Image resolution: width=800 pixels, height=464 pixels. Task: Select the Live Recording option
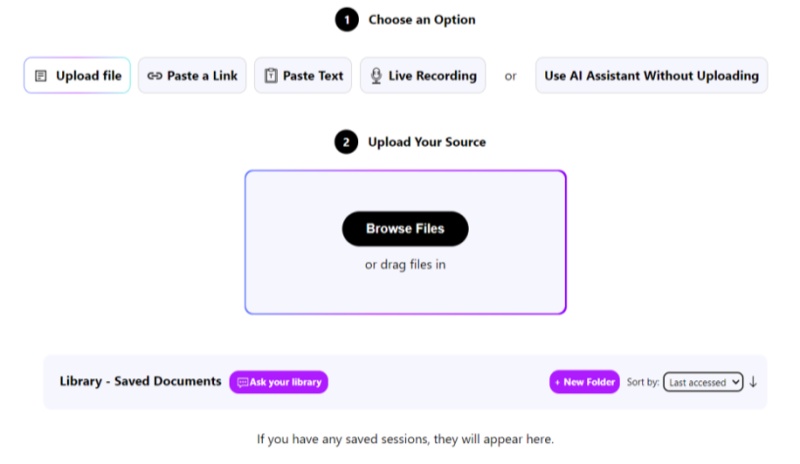pos(423,76)
